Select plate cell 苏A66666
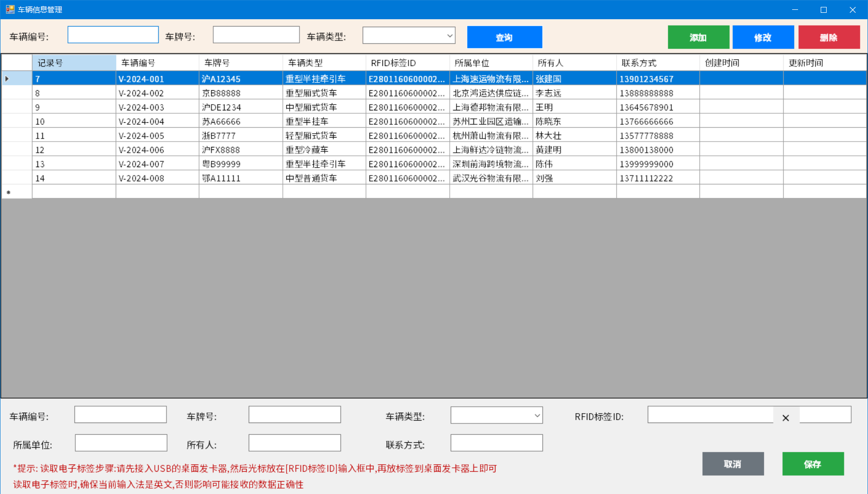 (241, 121)
